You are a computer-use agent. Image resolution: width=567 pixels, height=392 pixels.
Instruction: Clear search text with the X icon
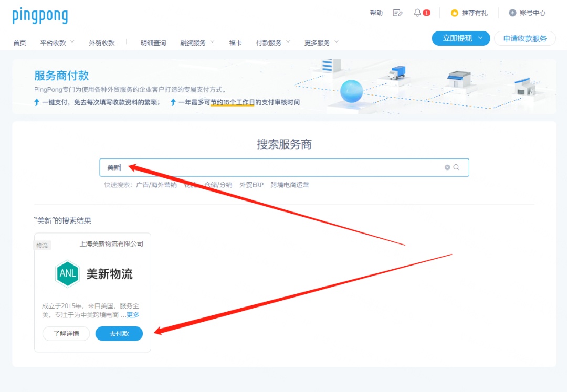click(x=447, y=167)
